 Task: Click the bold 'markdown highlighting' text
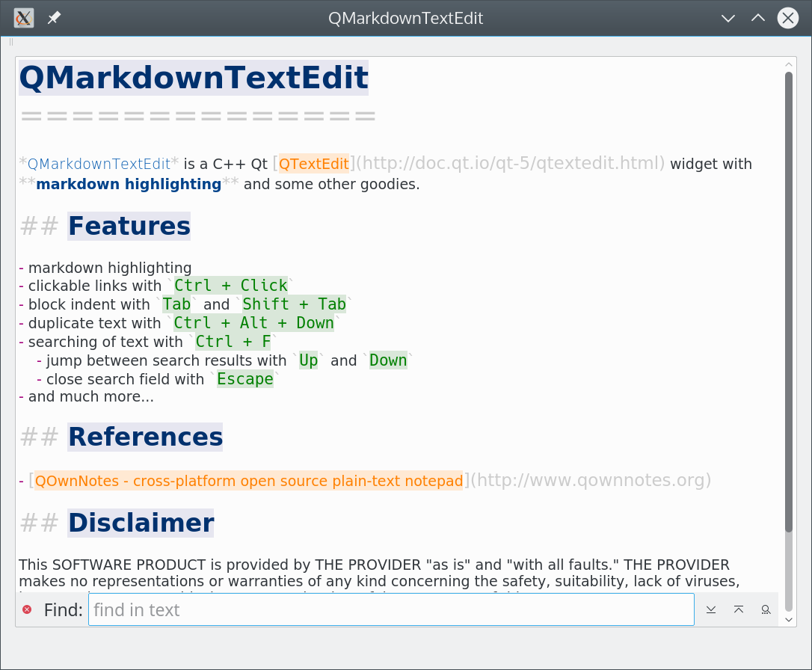pyautogui.click(x=129, y=184)
